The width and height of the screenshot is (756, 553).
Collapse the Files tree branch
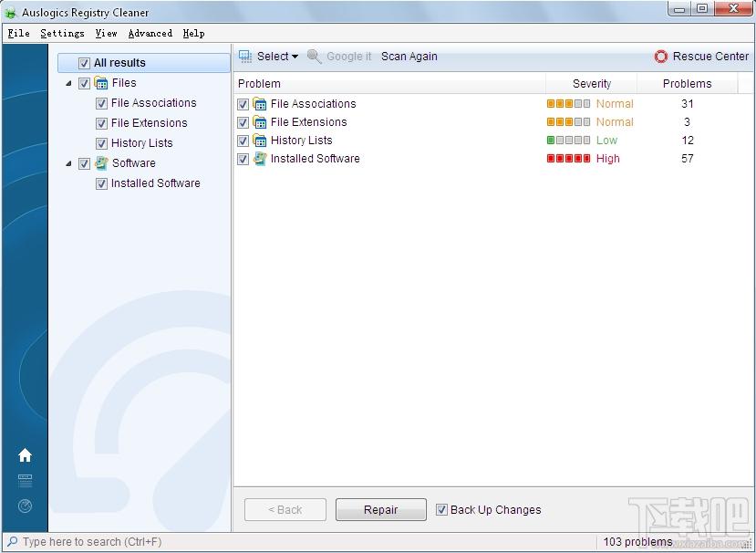point(68,83)
